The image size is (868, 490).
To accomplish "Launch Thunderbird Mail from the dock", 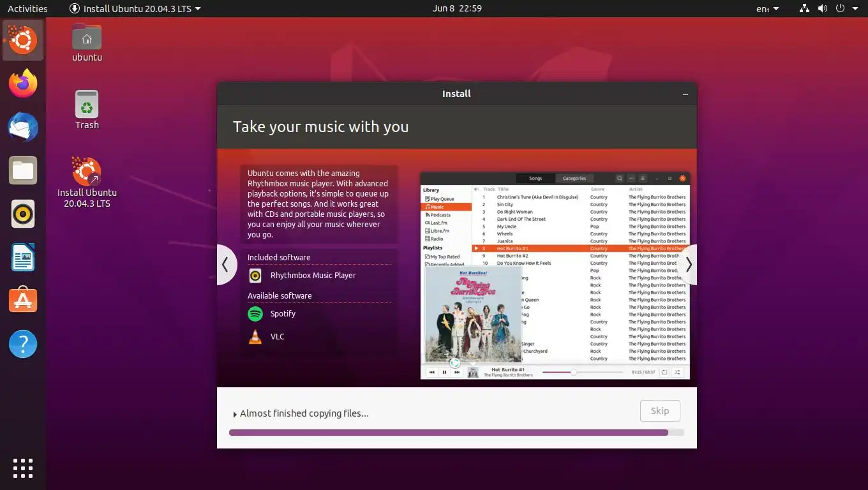I will pyautogui.click(x=23, y=127).
